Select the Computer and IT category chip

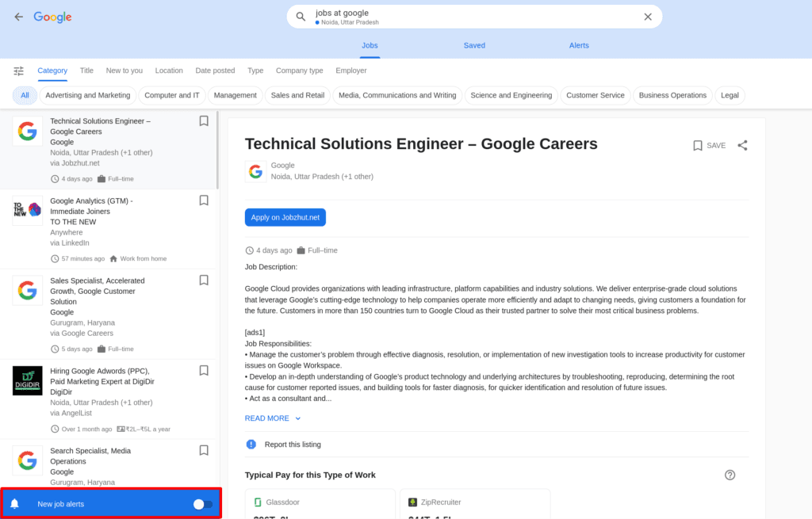click(172, 95)
